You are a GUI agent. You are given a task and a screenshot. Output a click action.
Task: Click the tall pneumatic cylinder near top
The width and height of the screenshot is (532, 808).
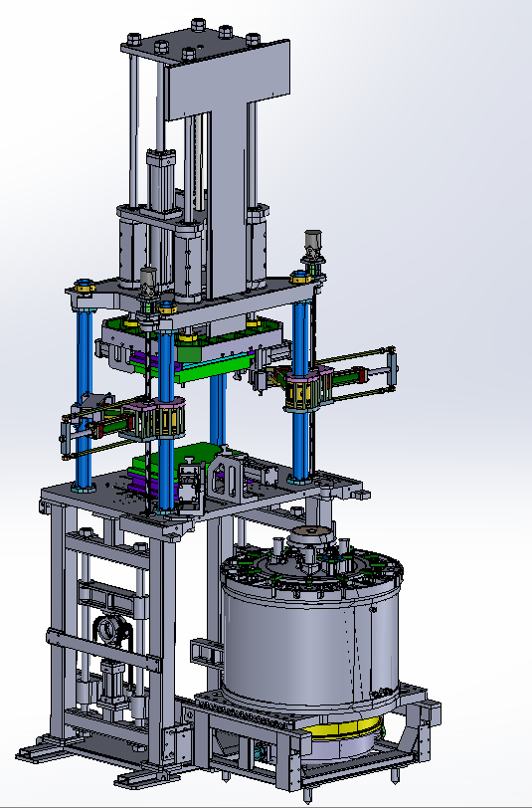point(160,180)
